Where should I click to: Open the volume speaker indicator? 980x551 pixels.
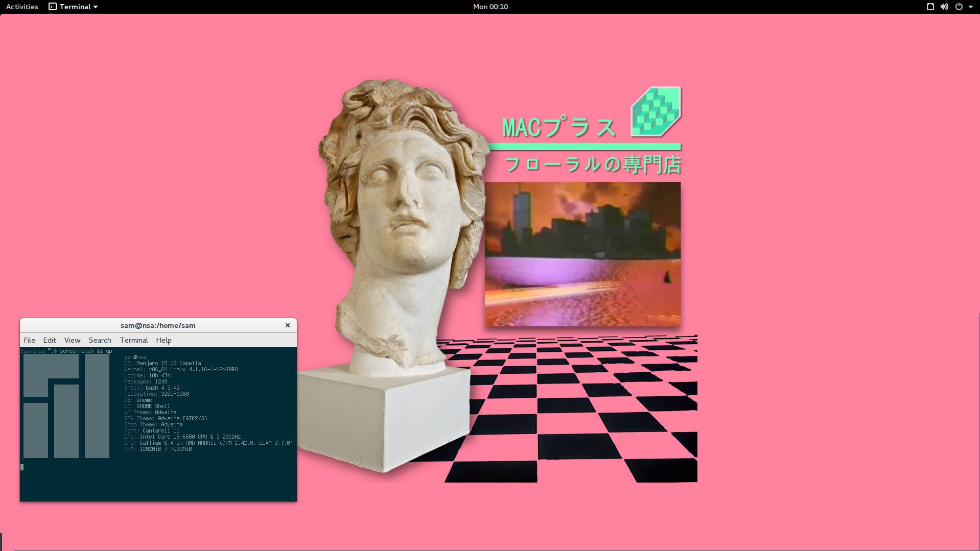pyautogui.click(x=944, y=7)
